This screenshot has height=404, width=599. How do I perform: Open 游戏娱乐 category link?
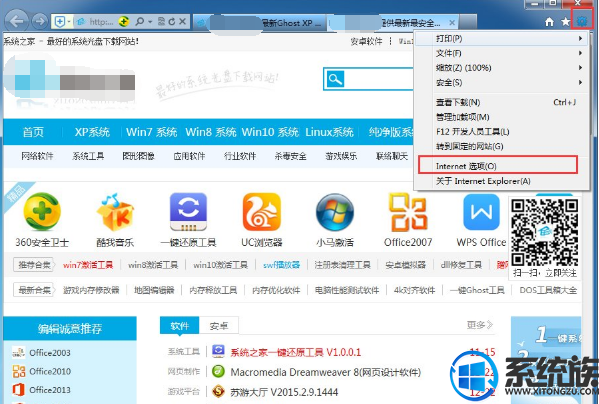click(341, 156)
